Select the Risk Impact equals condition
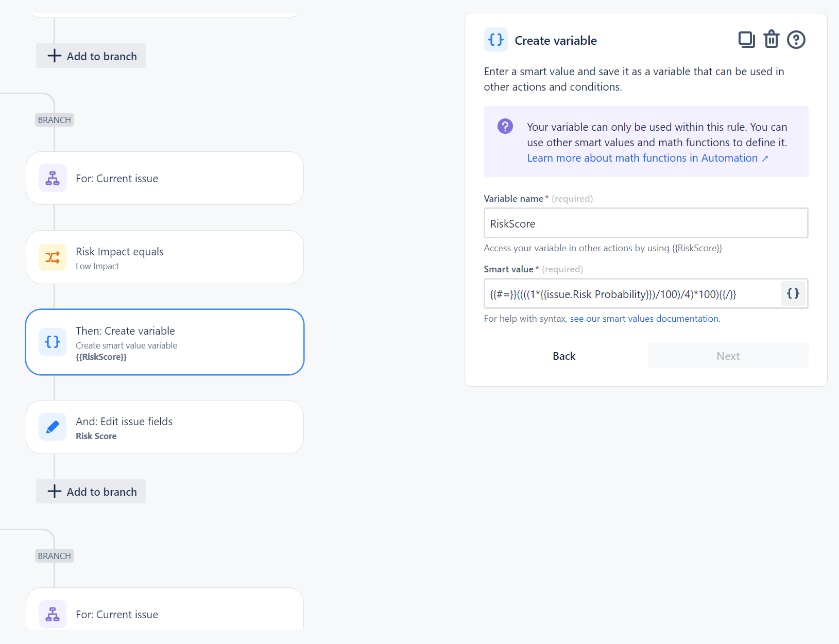The height and width of the screenshot is (644, 839). tap(165, 257)
